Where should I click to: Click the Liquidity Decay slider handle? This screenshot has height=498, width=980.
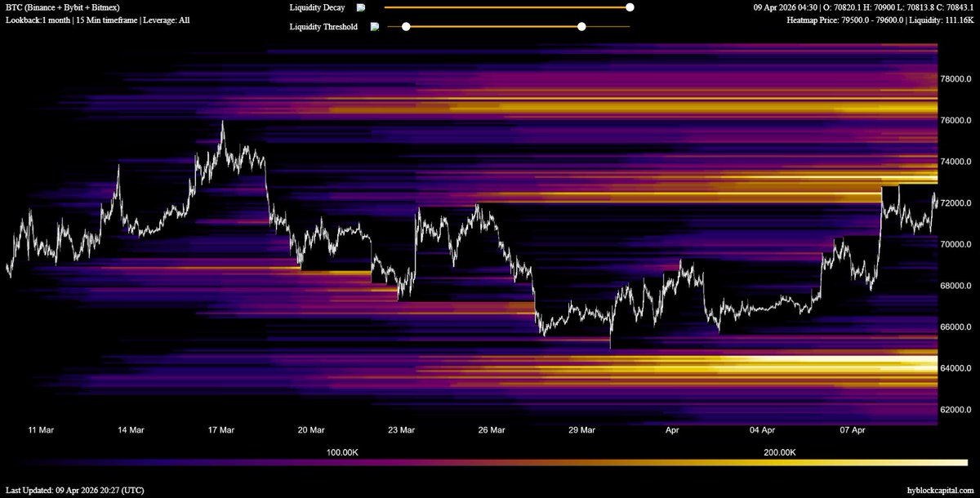(x=630, y=7)
